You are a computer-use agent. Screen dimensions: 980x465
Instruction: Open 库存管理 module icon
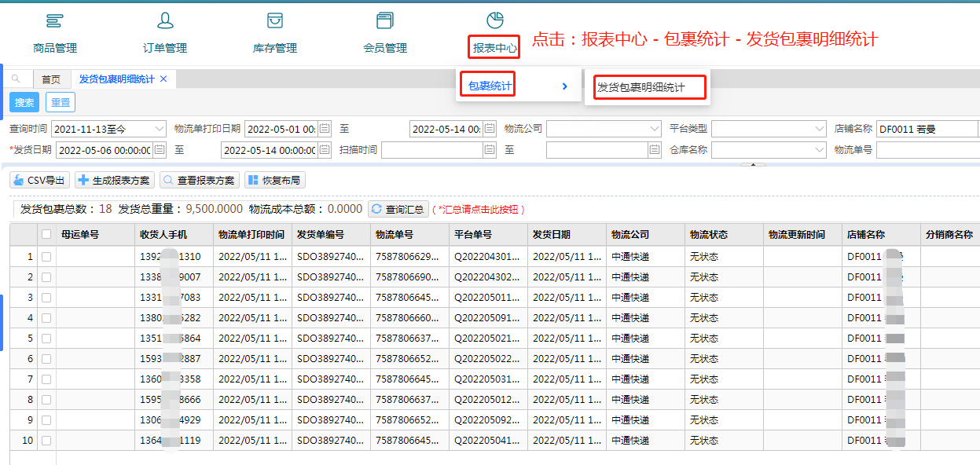275,21
